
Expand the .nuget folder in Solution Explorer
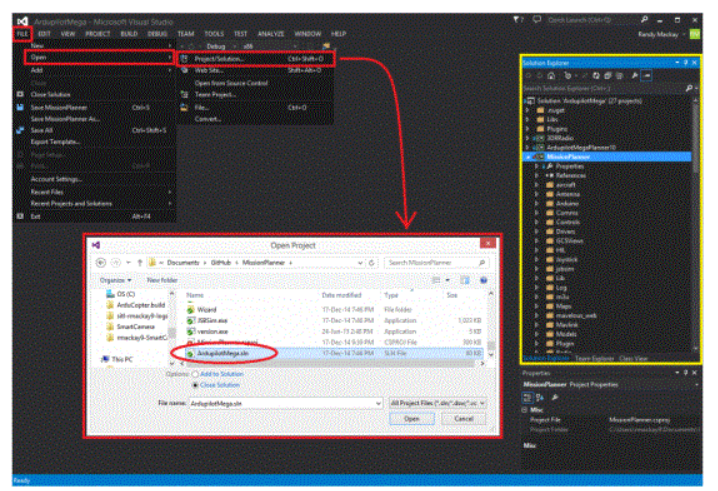528,110
